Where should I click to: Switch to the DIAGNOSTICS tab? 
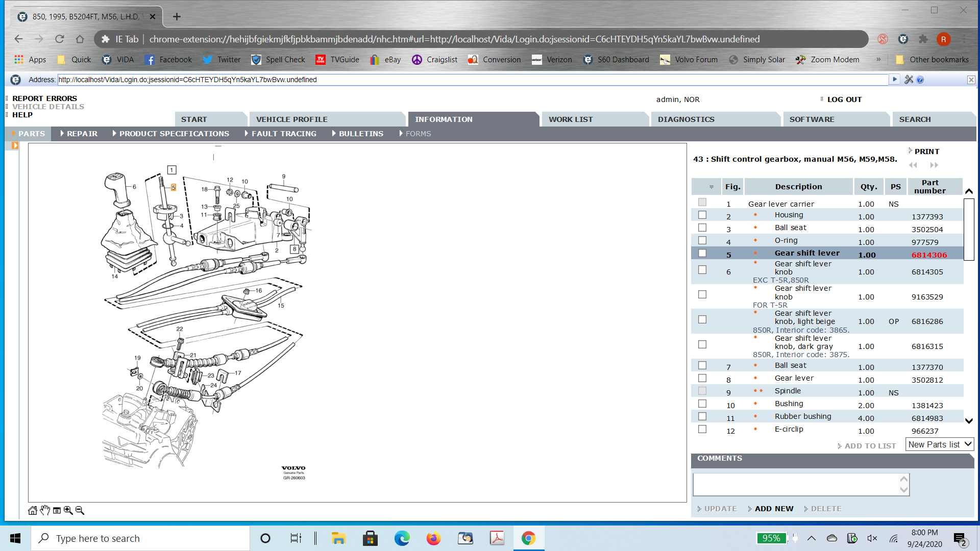[x=685, y=119]
